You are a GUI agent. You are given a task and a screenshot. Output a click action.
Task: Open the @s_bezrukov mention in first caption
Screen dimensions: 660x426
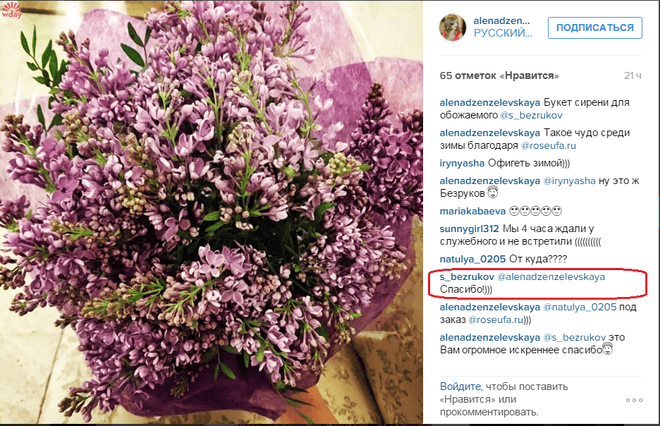[531, 115]
